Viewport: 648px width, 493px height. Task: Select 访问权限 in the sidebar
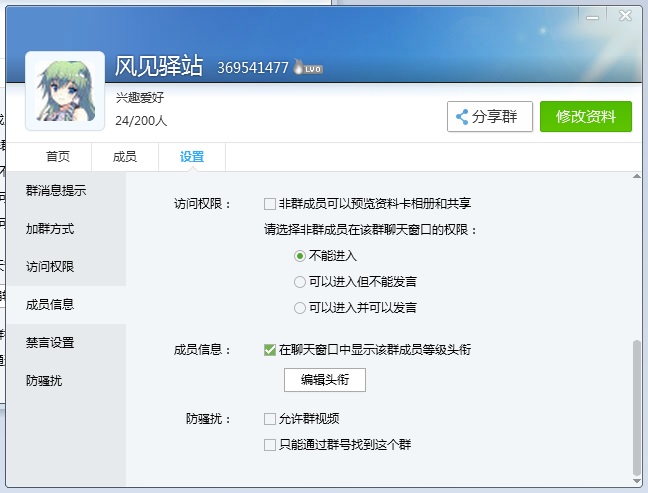tap(66, 267)
